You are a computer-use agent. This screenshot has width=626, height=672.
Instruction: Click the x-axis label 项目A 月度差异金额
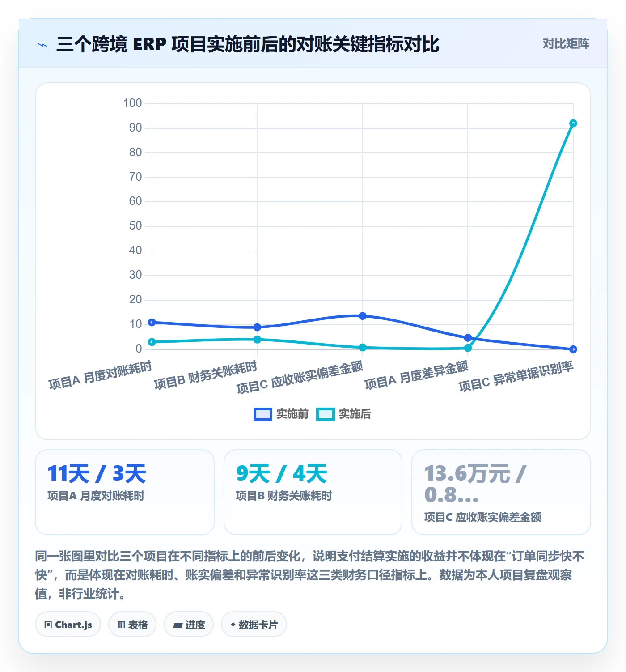[416, 375]
